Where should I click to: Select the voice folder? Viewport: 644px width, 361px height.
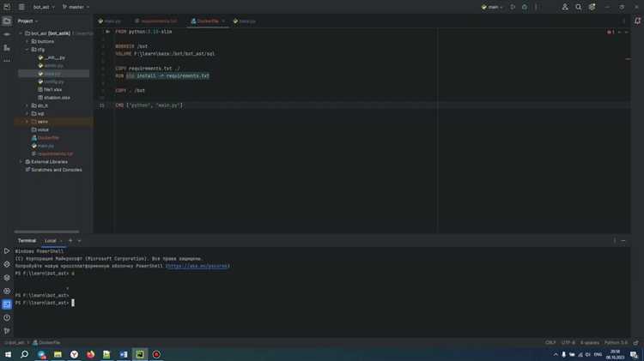click(x=40, y=129)
